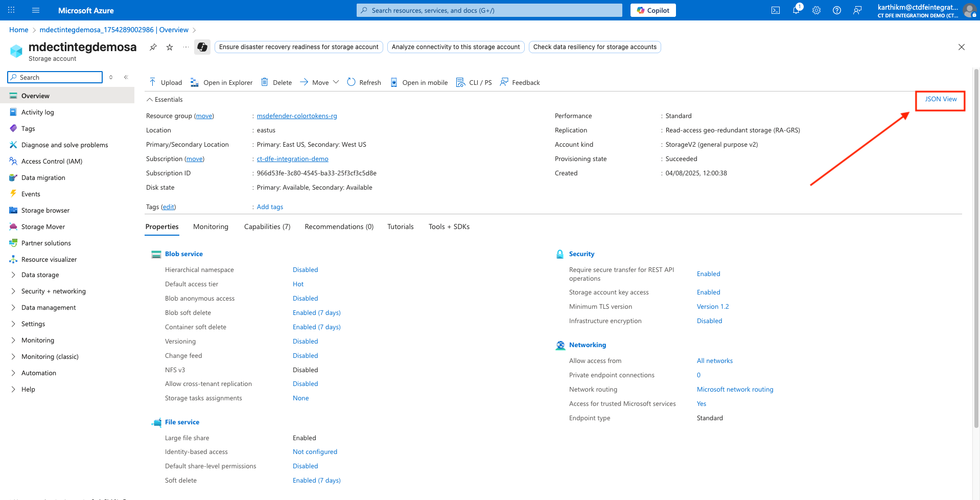This screenshot has height=500, width=980.
Task: Collapse the Essentials section
Action: pyautogui.click(x=164, y=99)
